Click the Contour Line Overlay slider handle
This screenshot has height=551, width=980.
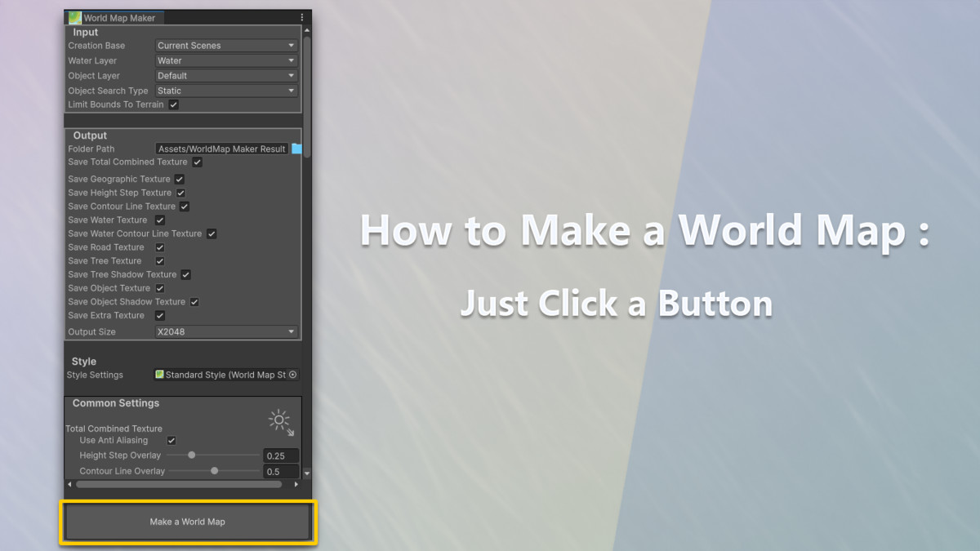(214, 471)
